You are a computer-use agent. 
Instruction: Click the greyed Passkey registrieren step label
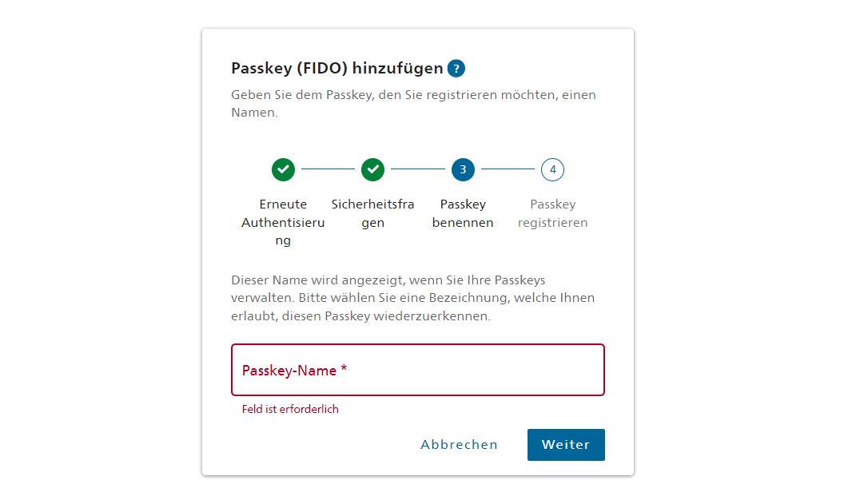pos(552,213)
